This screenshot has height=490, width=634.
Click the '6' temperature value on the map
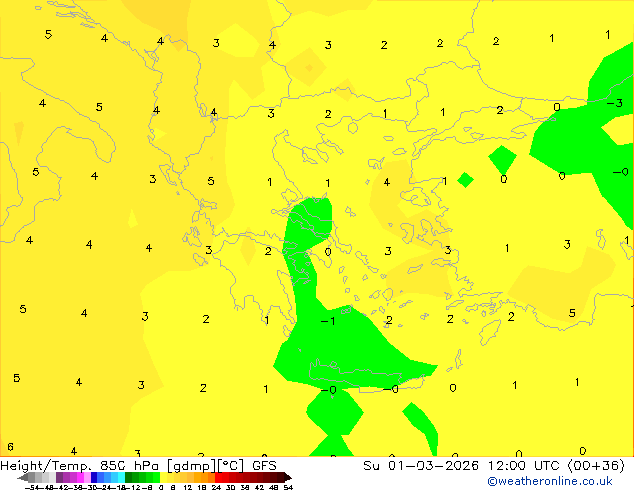click(x=11, y=447)
